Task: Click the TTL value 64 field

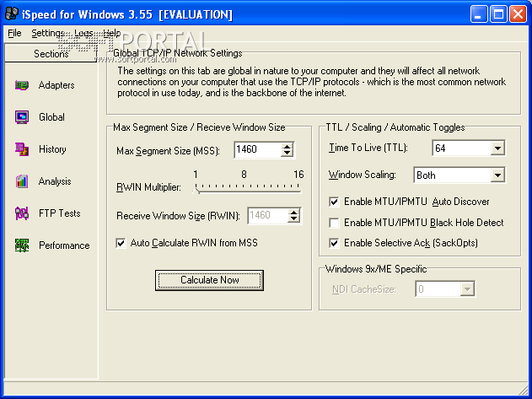Action: (x=462, y=148)
